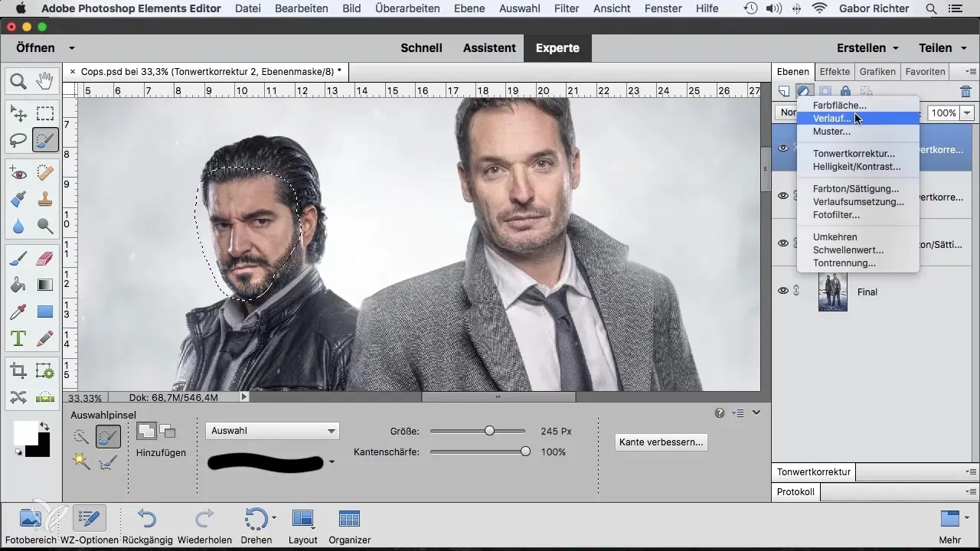This screenshot has width=980, height=551.
Task: Select the Hand tool
Action: (45, 80)
